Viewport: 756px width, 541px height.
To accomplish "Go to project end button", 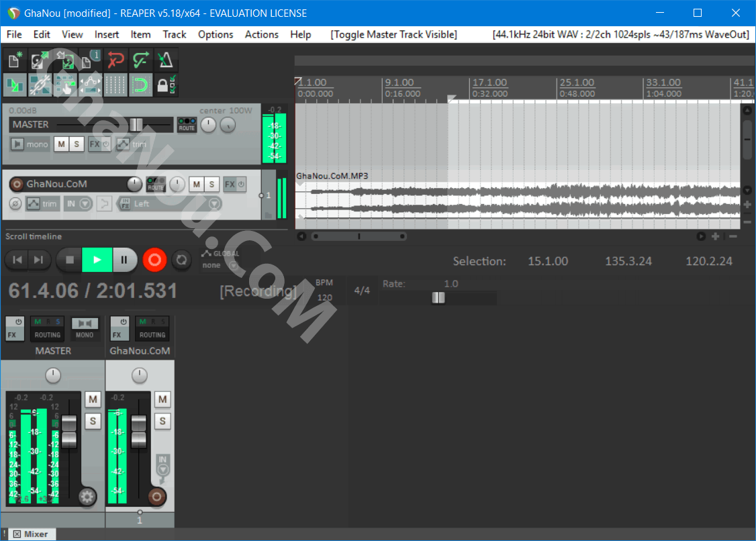I will click(38, 260).
